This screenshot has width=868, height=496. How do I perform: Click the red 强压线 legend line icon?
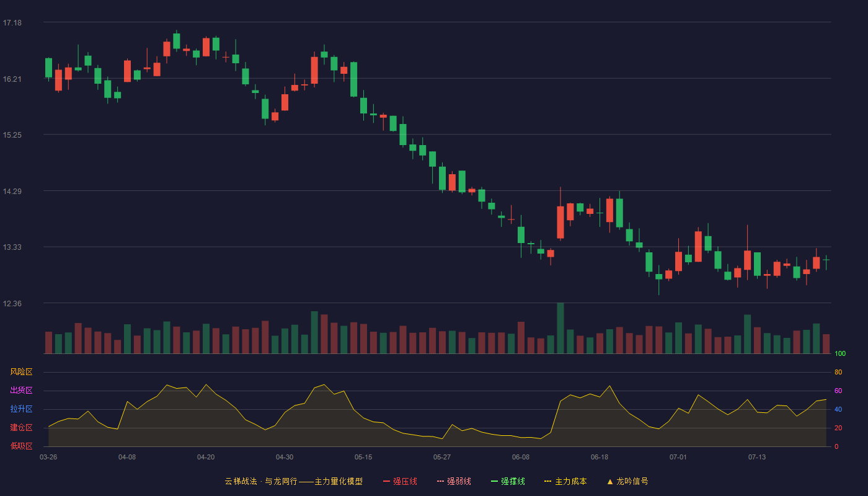(387, 481)
